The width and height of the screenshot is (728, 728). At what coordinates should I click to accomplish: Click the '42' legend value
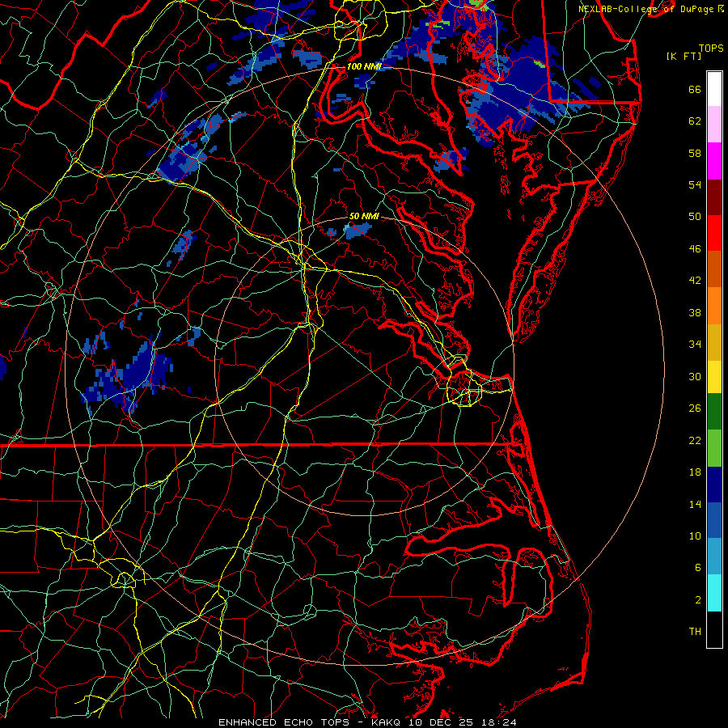[695, 281]
